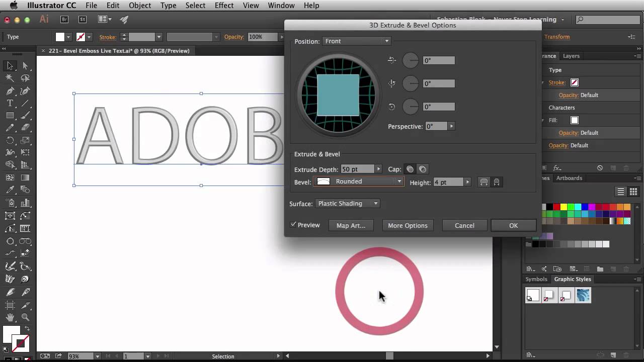The height and width of the screenshot is (362, 644).
Task: Select the Line Segment tool
Action: point(25,103)
